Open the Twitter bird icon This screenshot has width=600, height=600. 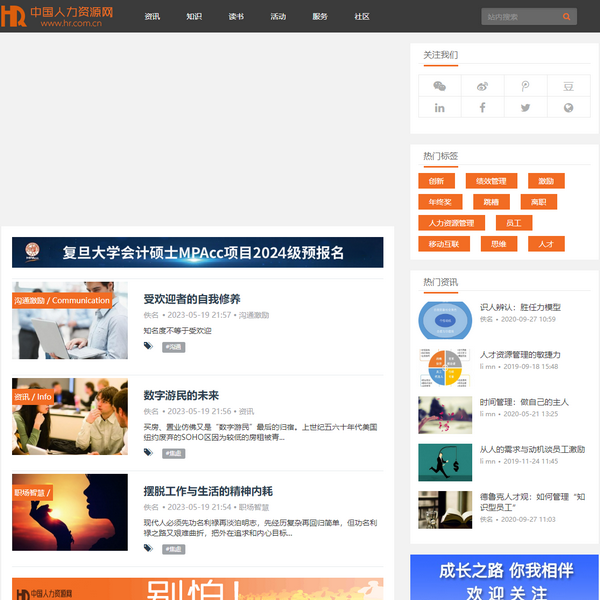click(x=525, y=108)
